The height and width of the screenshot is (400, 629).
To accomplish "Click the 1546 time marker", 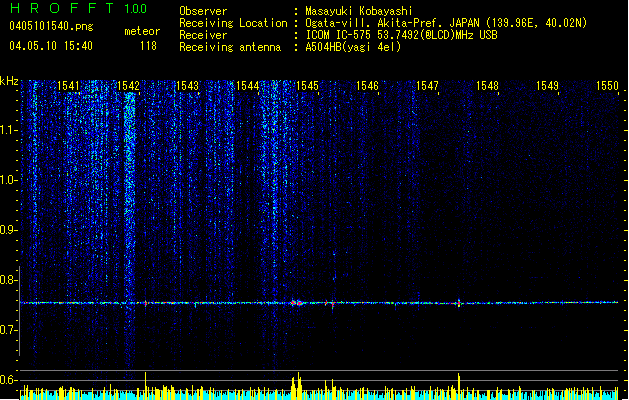I will 367,86.
